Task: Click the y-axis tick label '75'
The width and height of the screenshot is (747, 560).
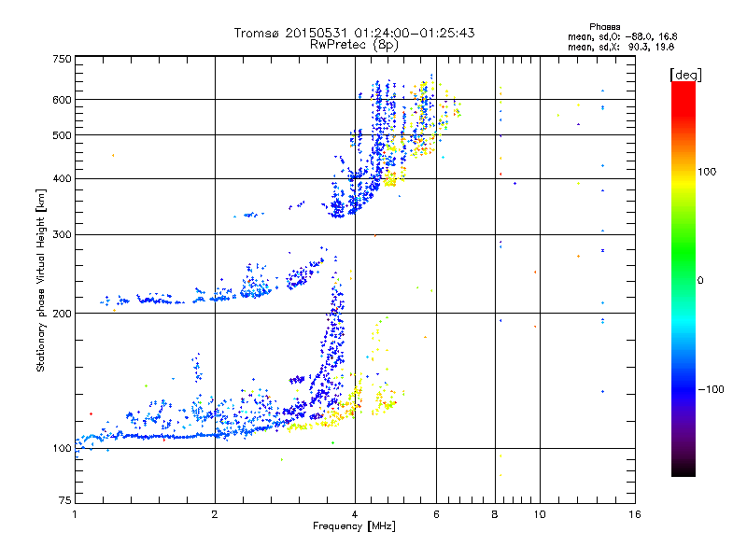Action: (65, 500)
